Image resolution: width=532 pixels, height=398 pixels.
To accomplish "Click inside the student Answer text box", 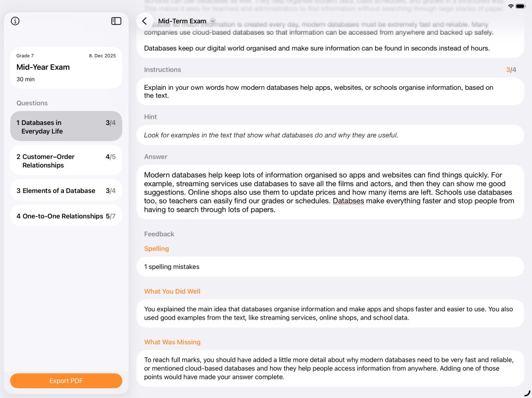I will click(x=330, y=192).
